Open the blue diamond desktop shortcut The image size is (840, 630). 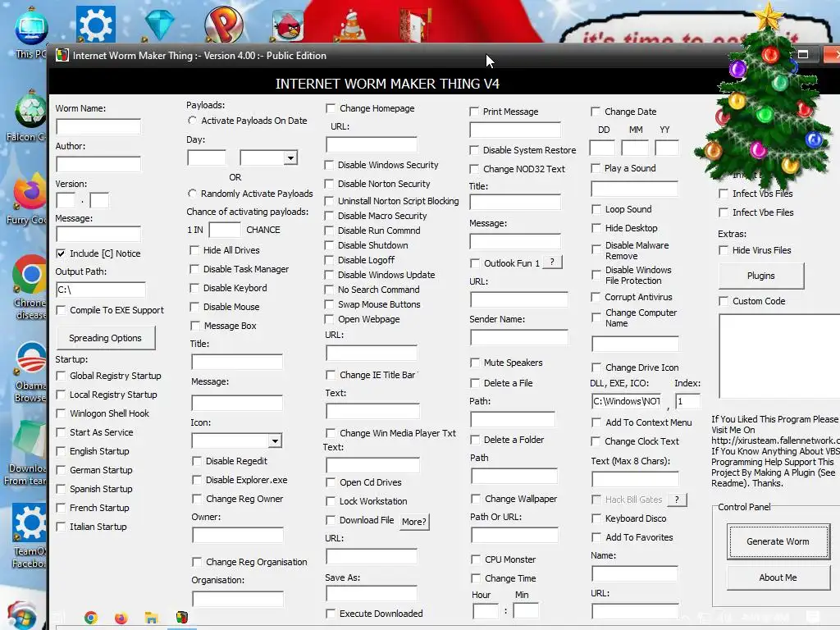(160, 24)
